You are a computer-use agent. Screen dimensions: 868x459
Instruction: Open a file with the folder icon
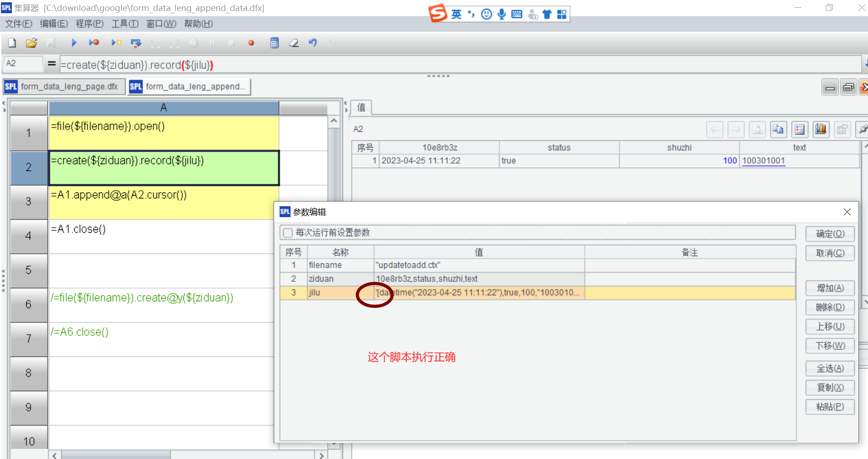point(31,43)
